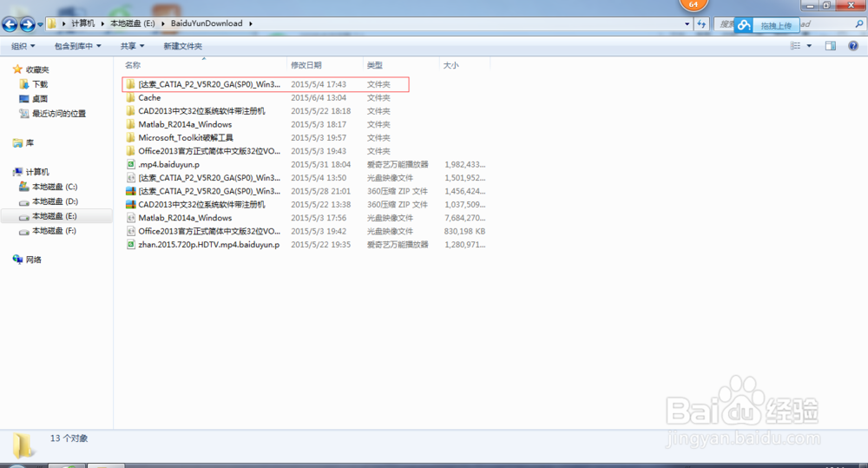Click the address bar refresh button
This screenshot has height=468, width=868.
[701, 23]
